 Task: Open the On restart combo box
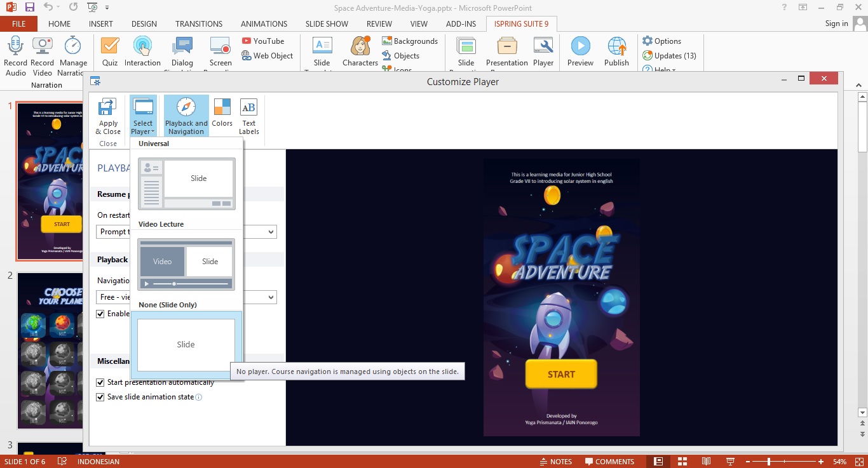[x=187, y=232]
